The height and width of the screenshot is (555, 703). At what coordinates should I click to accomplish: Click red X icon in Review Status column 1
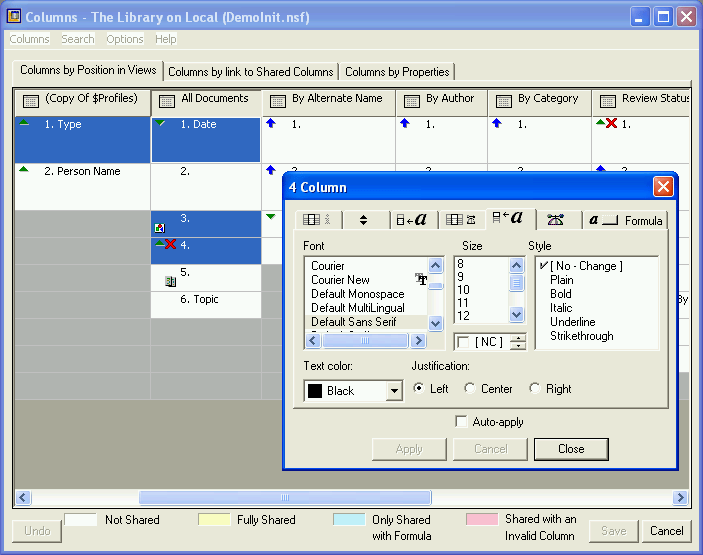(612, 123)
